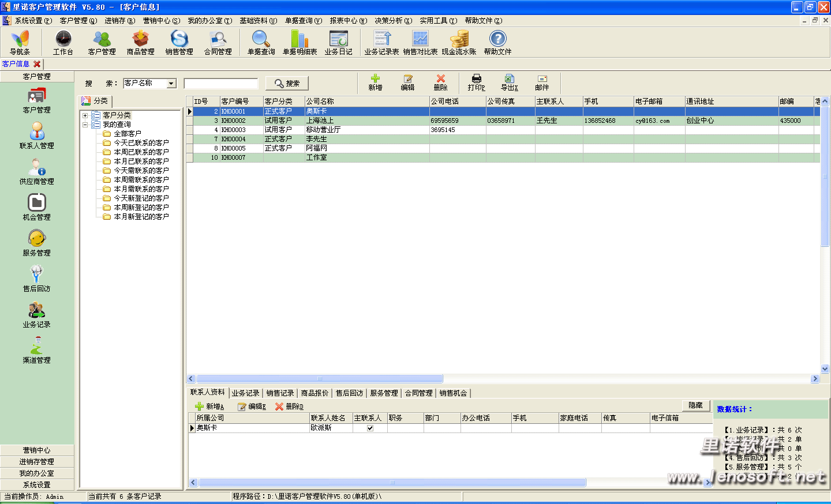Click the search keyword input field

pyautogui.click(x=220, y=84)
